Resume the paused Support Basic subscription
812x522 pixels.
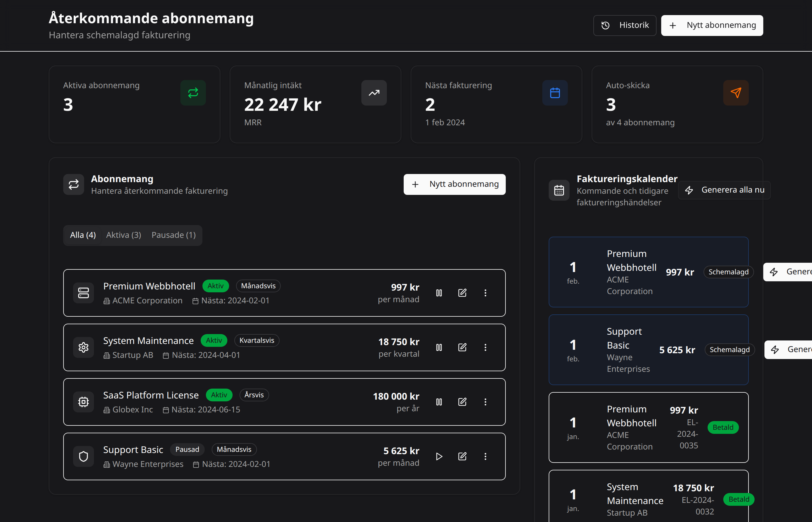[x=439, y=456]
